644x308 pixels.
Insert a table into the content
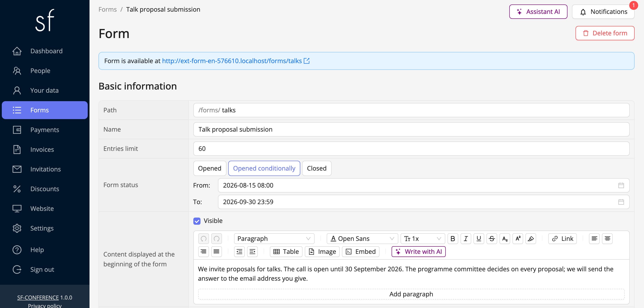tap(286, 252)
